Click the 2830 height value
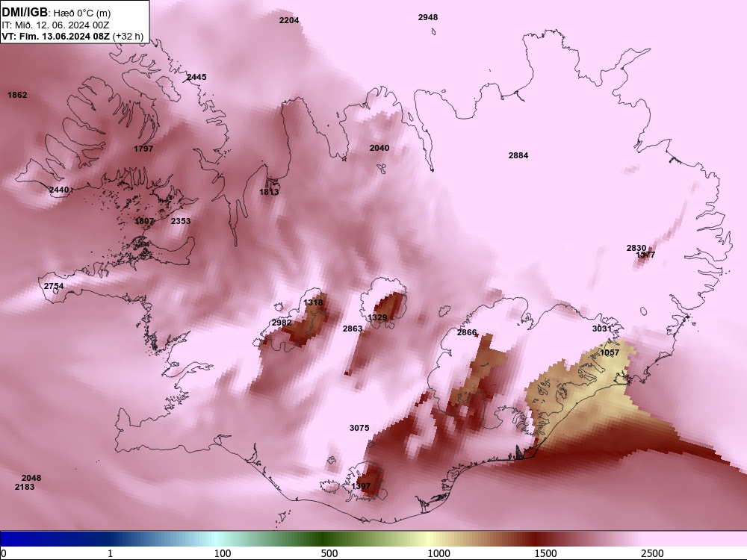This screenshot has height=560, width=747. 636,248
